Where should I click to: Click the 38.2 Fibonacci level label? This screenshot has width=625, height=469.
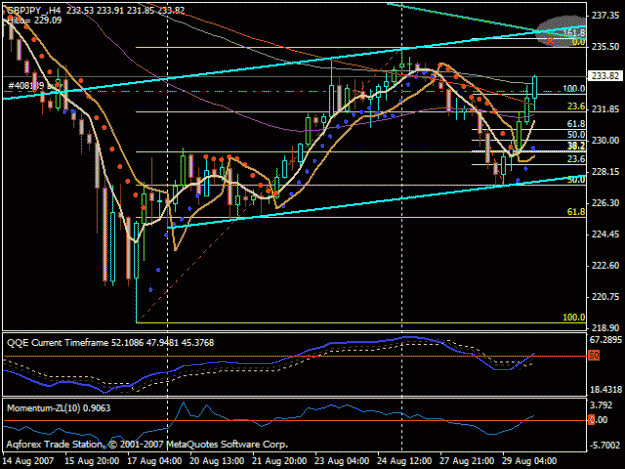pos(576,146)
